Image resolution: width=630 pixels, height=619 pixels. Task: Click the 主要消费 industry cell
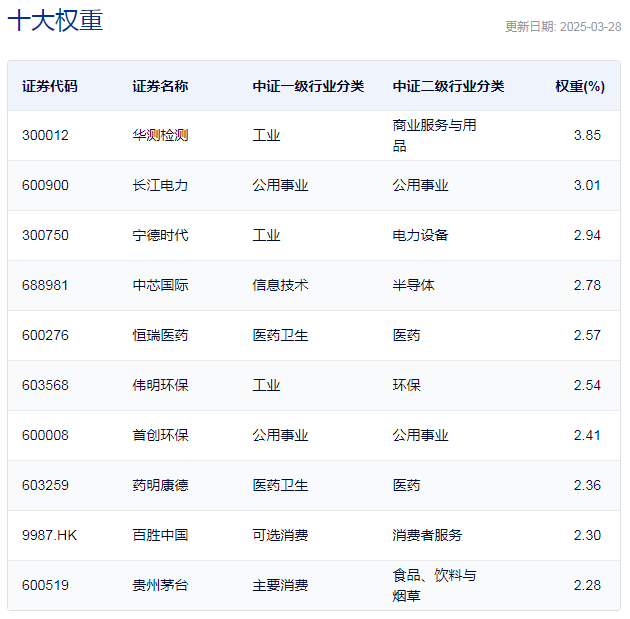coord(280,585)
